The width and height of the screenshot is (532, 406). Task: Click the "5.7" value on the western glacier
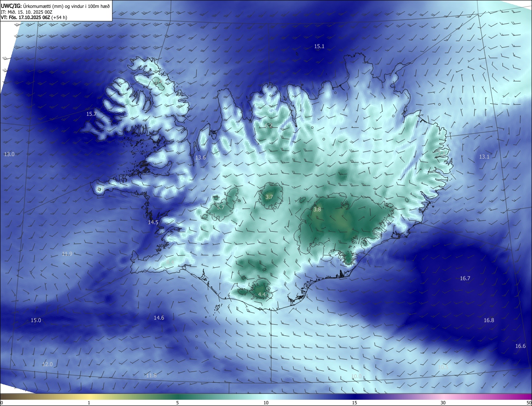(220, 207)
